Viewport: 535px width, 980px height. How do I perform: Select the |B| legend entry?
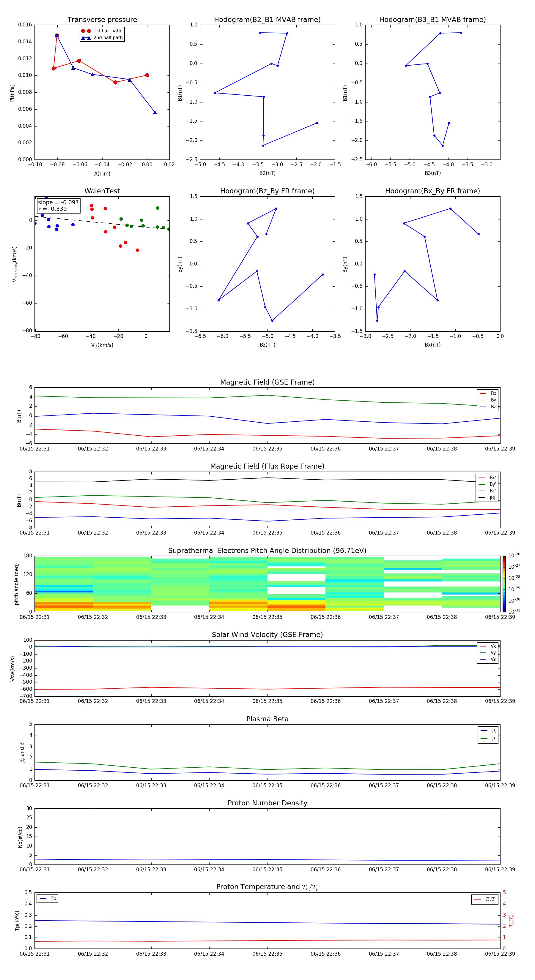487,498
